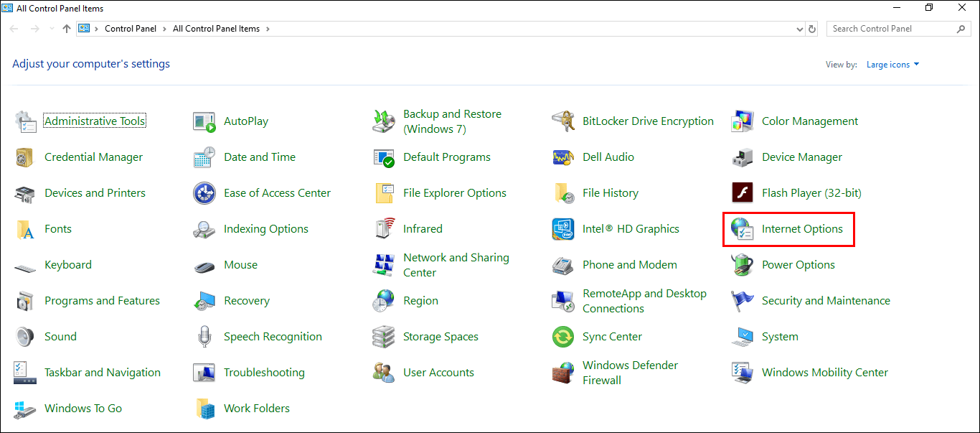The image size is (980, 433).
Task: Click the search magnifier icon
Action: (x=961, y=29)
